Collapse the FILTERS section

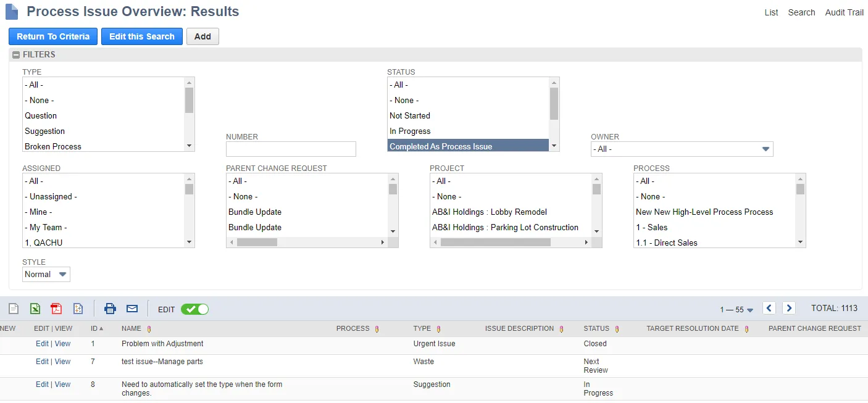click(16, 55)
